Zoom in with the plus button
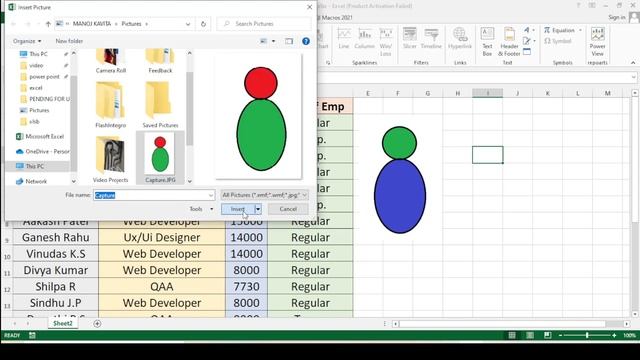 click(x=614, y=336)
